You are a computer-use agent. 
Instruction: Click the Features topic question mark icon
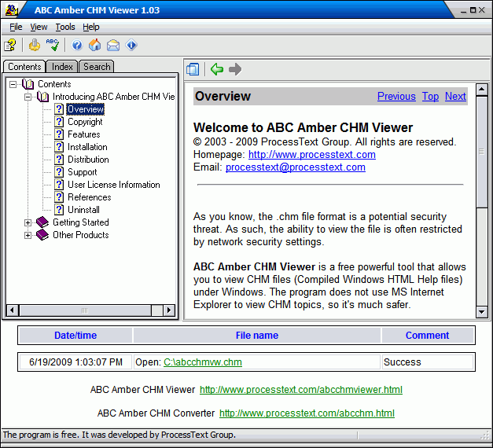pyautogui.click(x=59, y=134)
